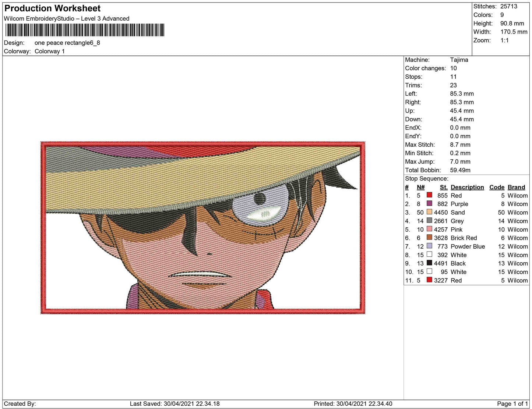Click the red swatch for 855 Red
The width and height of the screenshot is (532, 409).
429,195
